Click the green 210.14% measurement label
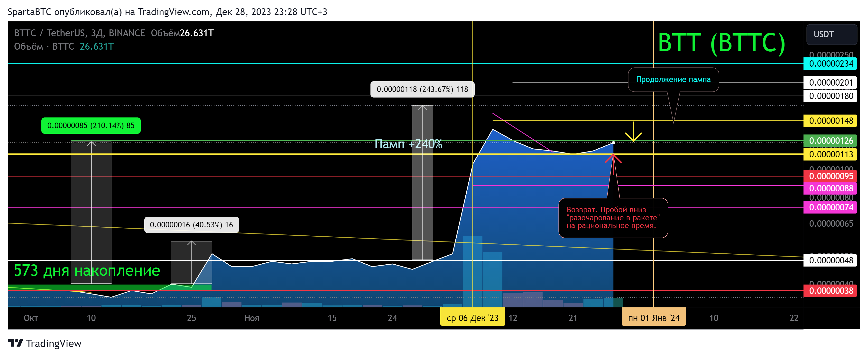Image resolution: width=868 pixels, height=357 pixels. pyautogui.click(x=91, y=126)
